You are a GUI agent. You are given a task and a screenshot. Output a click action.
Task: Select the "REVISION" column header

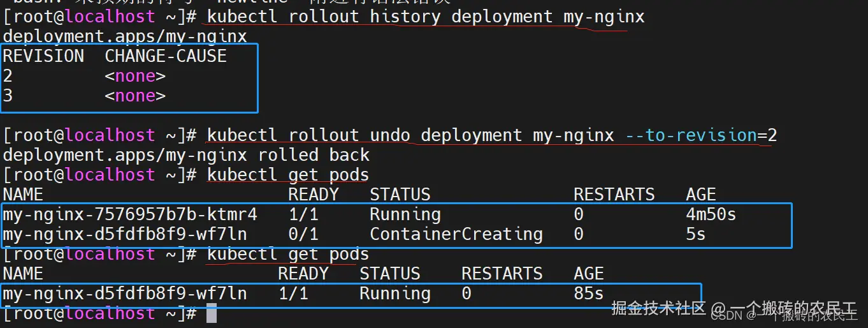tap(43, 56)
